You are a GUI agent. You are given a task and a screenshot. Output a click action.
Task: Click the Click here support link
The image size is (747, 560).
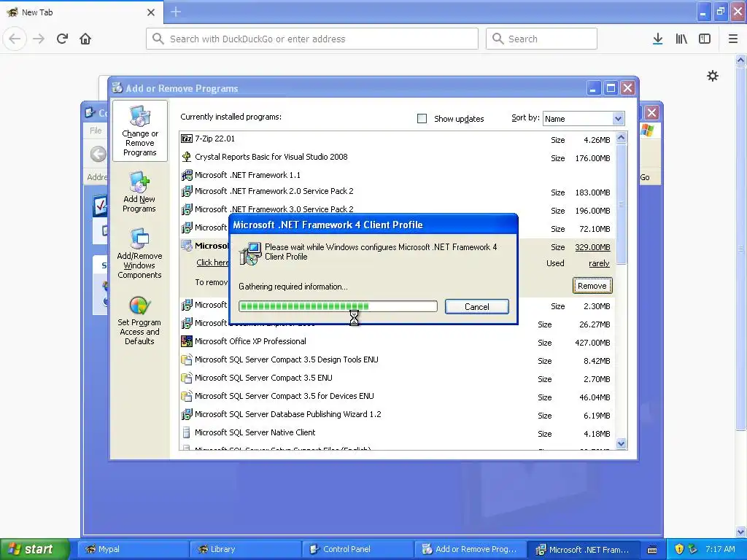[212, 262]
